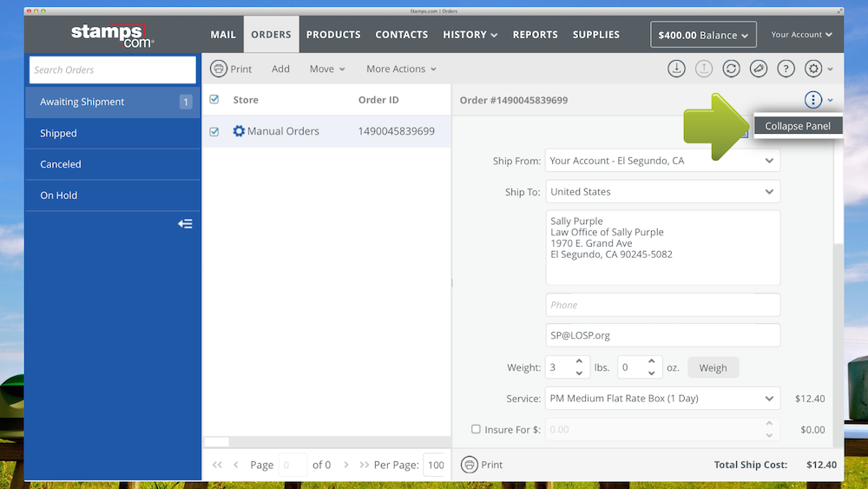Uncheck the Manual Orders row checkbox
This screenshot has width=868, height=489.
click(214, 132)
